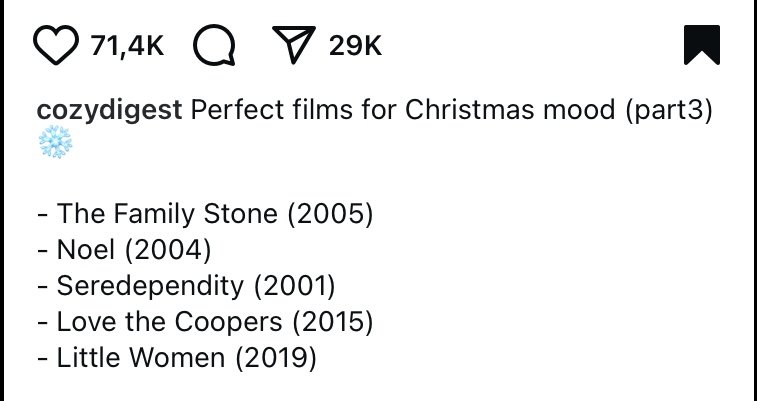Click the word 'Christmas' in the caption

pyautogui.click(x=470, y=110)
